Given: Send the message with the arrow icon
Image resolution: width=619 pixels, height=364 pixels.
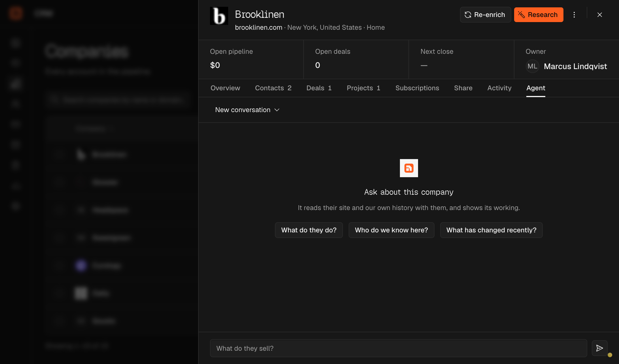Looking at the screenshot, I should pos(599,348).
